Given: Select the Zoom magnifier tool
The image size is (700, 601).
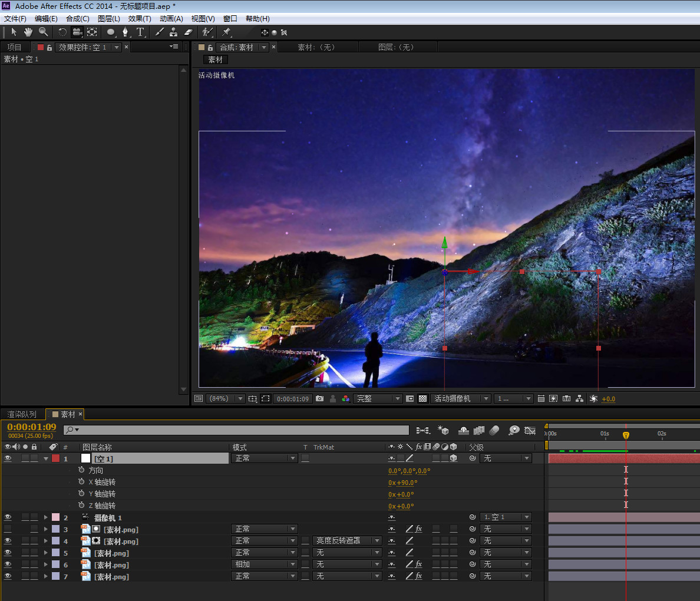Looking at the screenshot, I should pos(43,32).
